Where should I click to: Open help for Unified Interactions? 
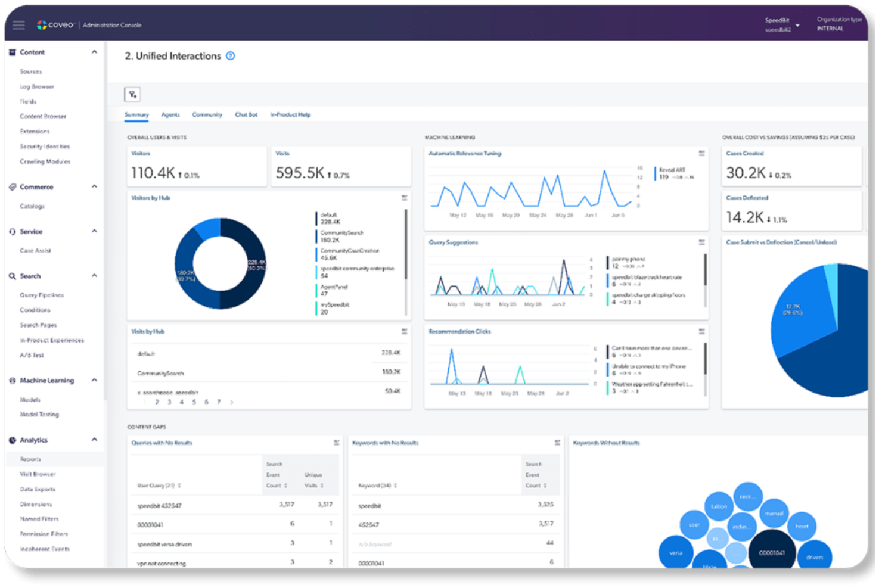coord(231,56)
